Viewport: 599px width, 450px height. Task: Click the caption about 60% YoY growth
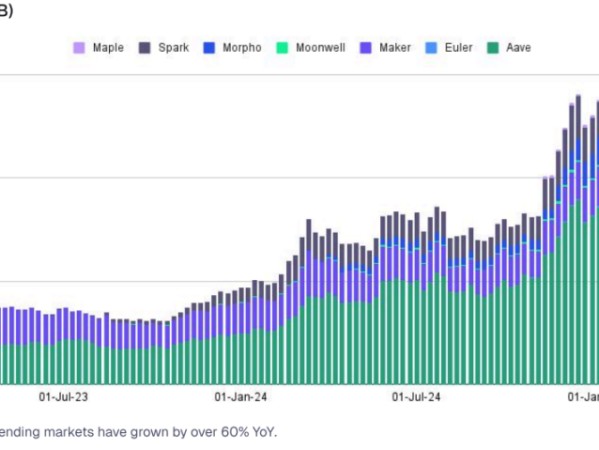[x=138, y=432]
